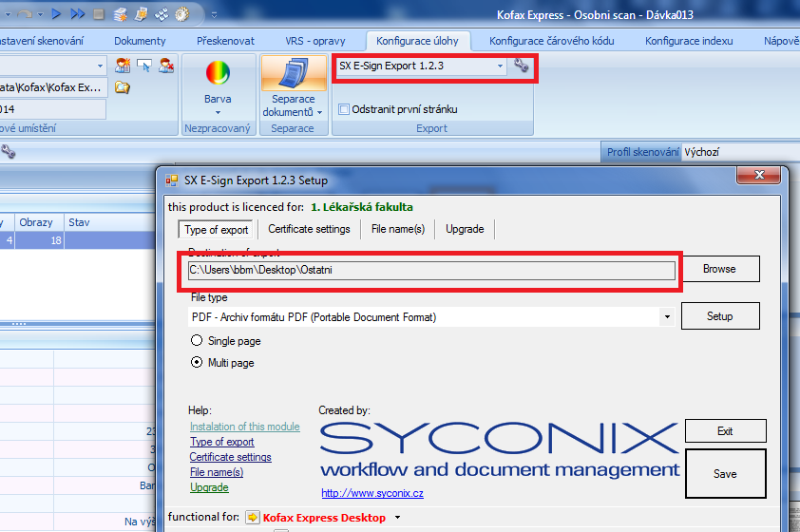The width and height of the screenshot is (800, 532).
Task: Open the redo history dropdown arrow
Action: point(40,14)
